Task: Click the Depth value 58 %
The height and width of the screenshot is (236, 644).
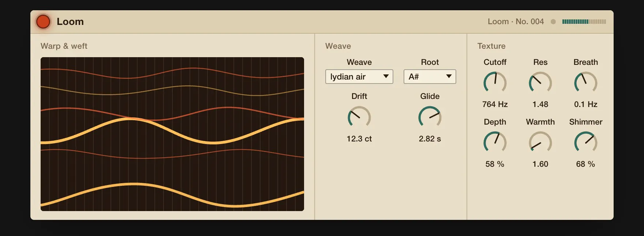Action: (495, 164)
